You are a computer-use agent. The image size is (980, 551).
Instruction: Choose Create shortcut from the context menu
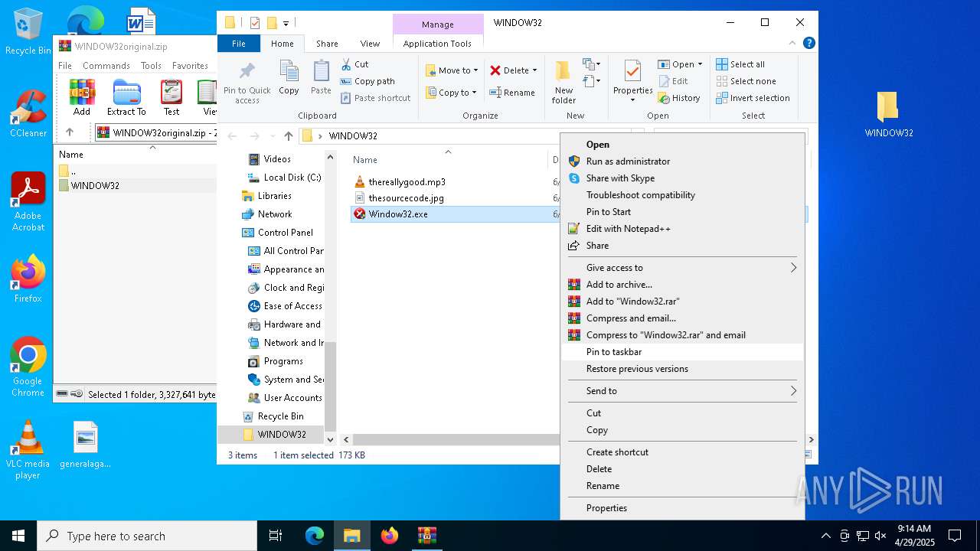click(x=683, y=452)
